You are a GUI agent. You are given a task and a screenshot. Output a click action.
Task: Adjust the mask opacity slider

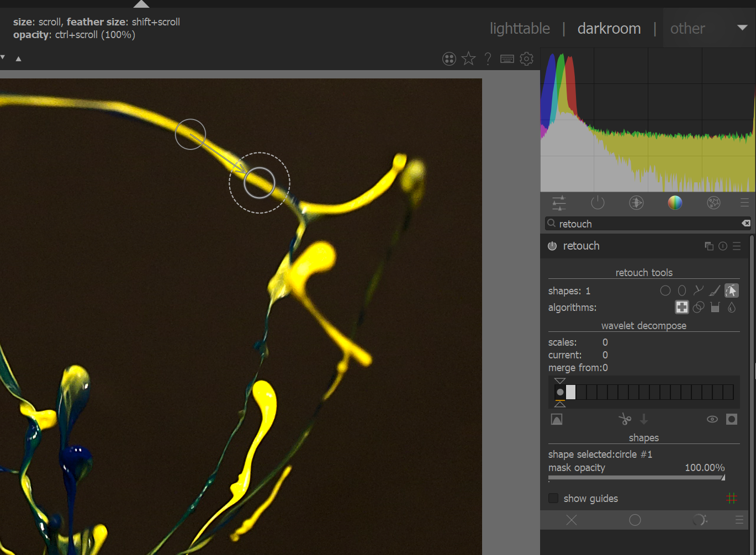coord(636,478)
